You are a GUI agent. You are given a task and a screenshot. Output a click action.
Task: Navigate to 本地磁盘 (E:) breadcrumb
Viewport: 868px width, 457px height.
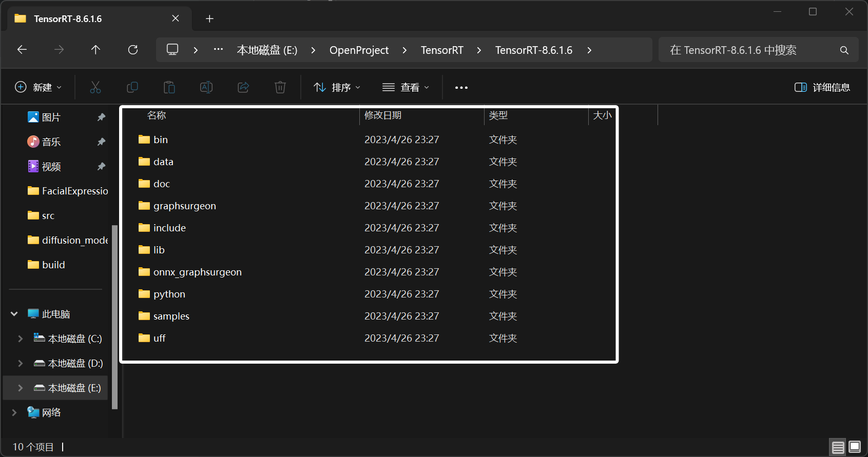click(x=267, y=50)
